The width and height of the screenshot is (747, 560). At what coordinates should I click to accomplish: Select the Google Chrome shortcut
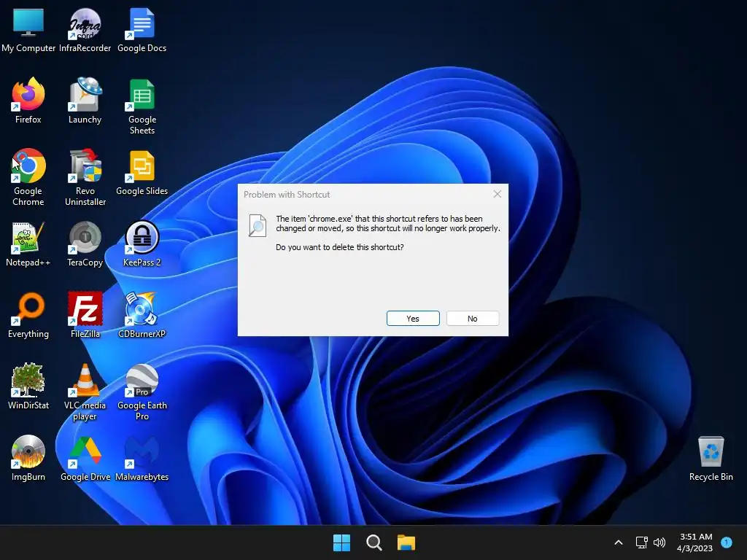click(x=28, y=177)
